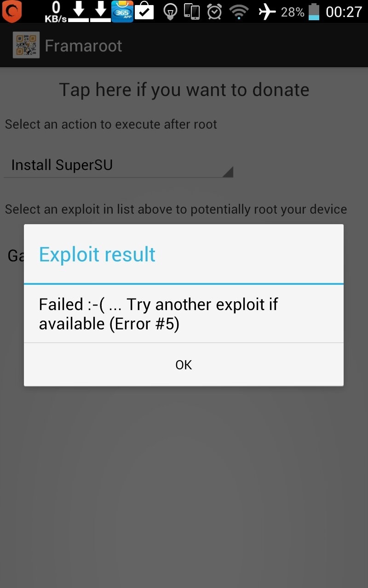Tap the lightbulb notification icon
The height and width of the screenshot is (588, 368).
[x=171, y=12]
